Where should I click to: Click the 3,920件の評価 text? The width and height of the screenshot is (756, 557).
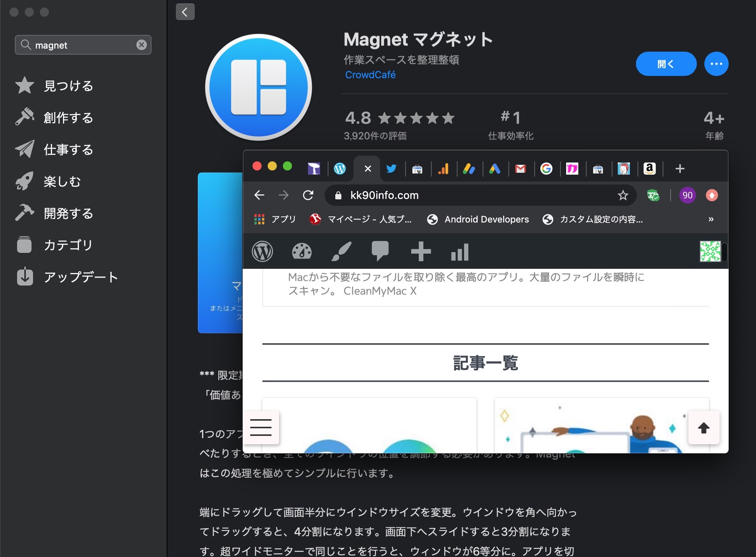coord(375,136)
